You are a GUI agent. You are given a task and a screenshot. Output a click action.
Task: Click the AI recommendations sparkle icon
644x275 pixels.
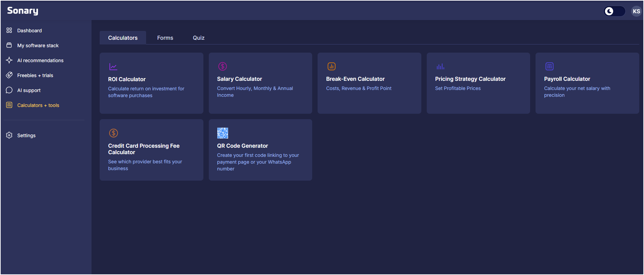(x=9, y=60)
